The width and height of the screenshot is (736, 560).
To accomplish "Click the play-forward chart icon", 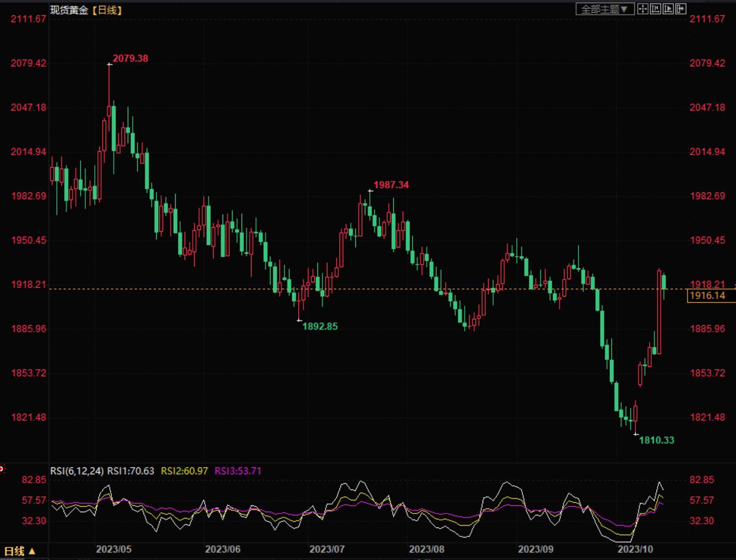I will tap(668, 9).
